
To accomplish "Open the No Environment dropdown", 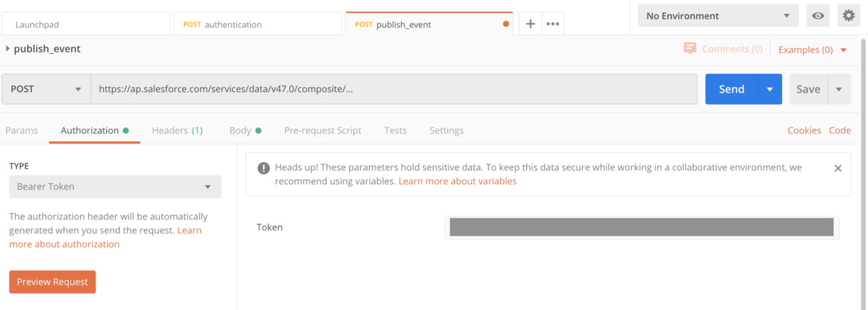I will [x=718, y=15].
